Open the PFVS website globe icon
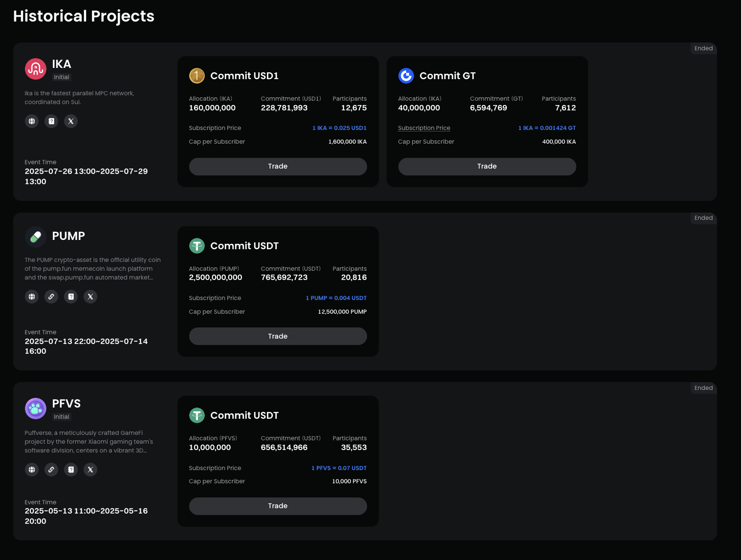Viewport: 741px width, 560px height. [x=32, y=470]
